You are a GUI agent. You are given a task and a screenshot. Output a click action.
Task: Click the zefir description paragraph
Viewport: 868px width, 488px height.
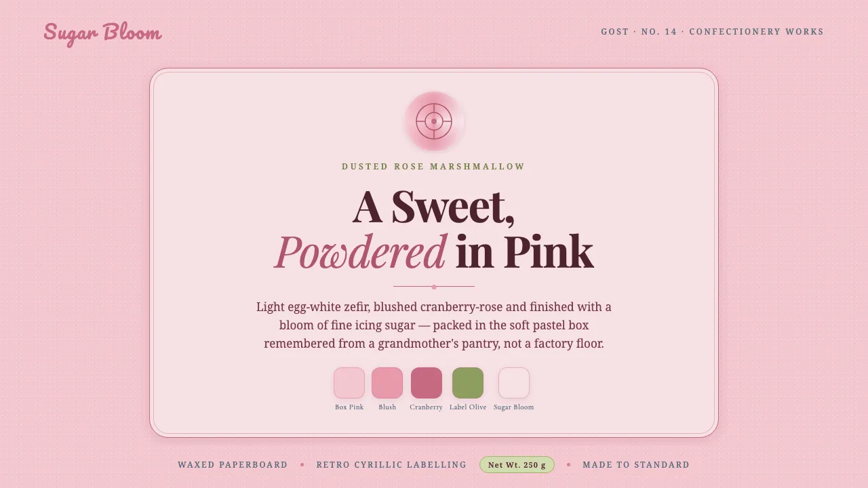click(434, 325)
